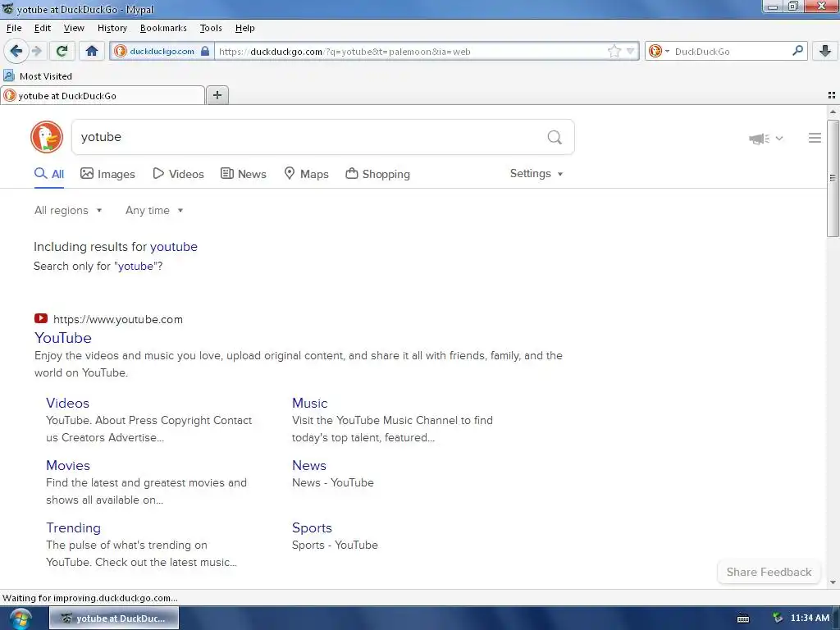840x630 pixels.
Task: Open the Any time filter
Action: (154, 211)
